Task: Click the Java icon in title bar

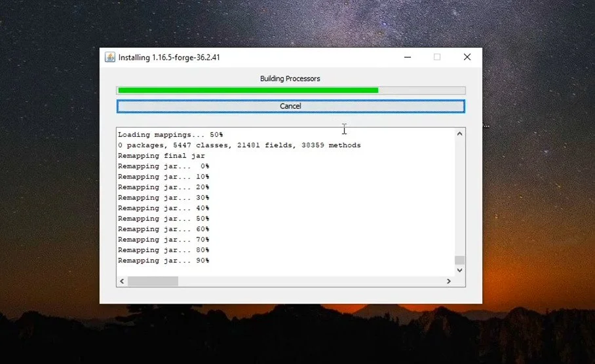Action: pyautogui.click(x=110, y=57)
